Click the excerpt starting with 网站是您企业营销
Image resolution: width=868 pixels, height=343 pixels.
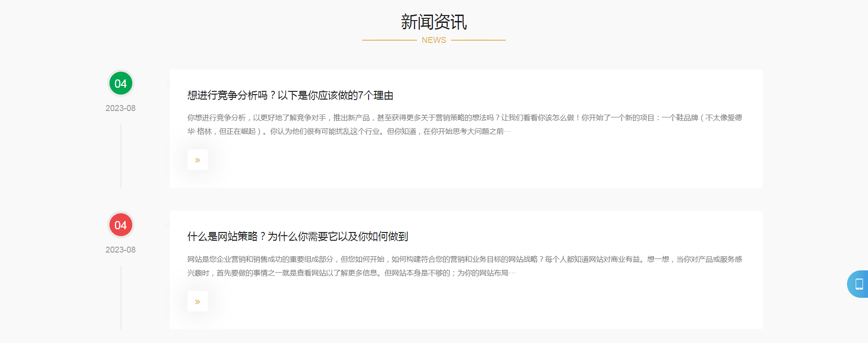(464, 266)
